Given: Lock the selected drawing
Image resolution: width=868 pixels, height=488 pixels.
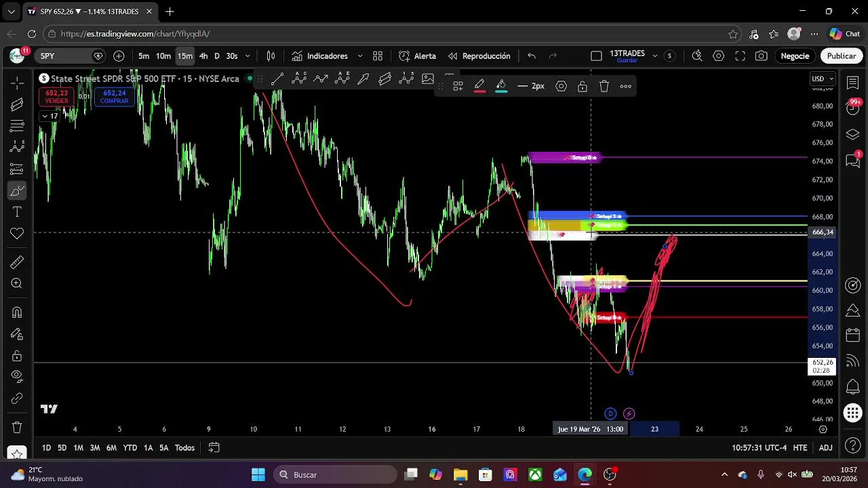Looking at the screenshot, I should tap(583, 86).
